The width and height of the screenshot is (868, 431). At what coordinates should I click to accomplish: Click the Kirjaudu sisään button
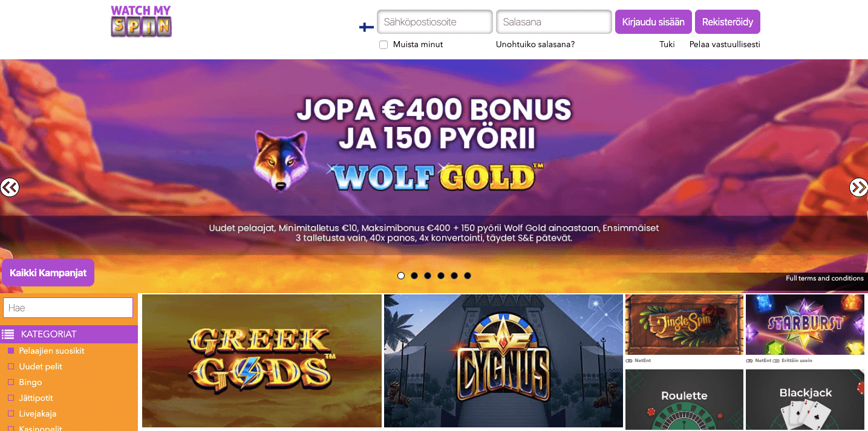[x=653, y=22]
